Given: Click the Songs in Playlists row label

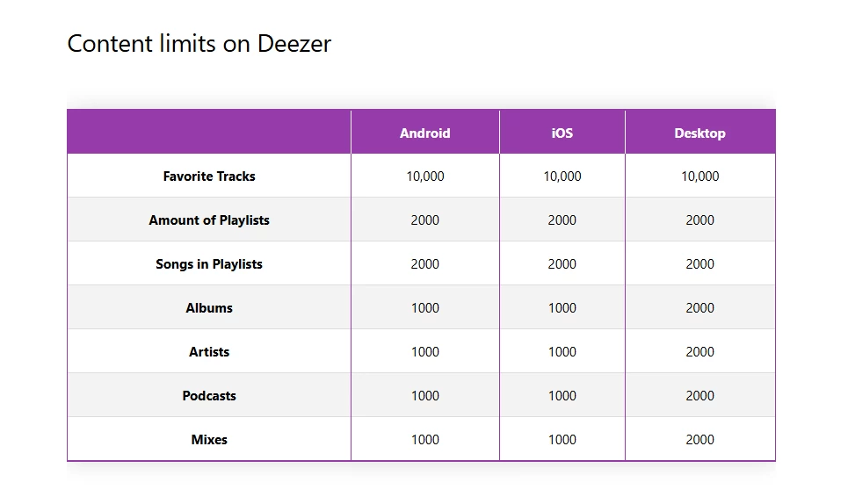Looking at the screenshot, I should coord(209,264).
